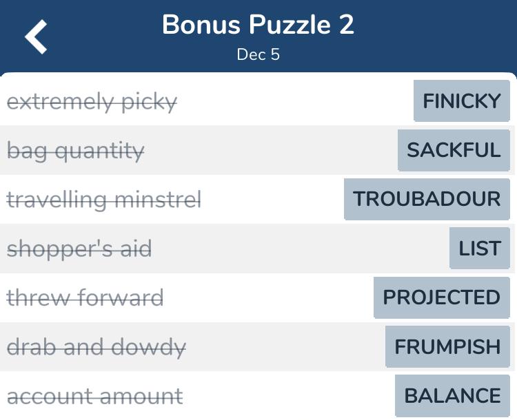Click the 'extremely picky' clue

tap(92, 102)
